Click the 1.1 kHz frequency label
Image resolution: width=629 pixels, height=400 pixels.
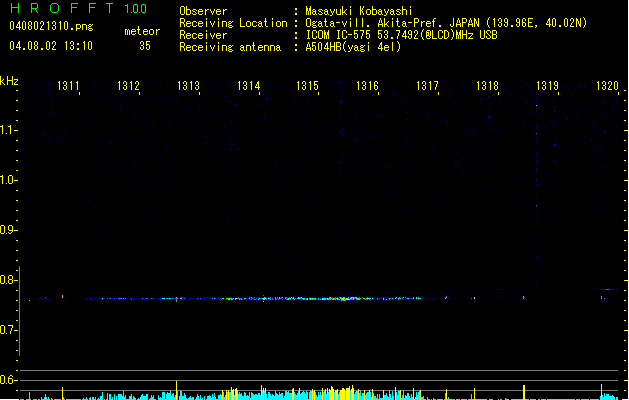(8, 130)
